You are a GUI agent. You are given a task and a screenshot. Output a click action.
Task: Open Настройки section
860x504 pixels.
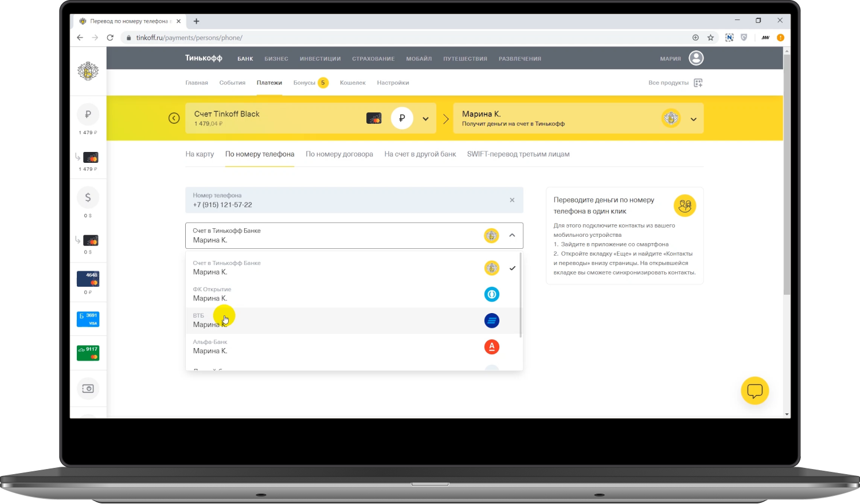point(393,83)
